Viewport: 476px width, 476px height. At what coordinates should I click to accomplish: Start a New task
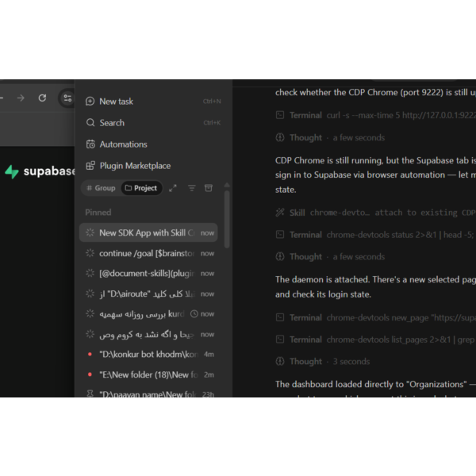[x=153, y=101]
